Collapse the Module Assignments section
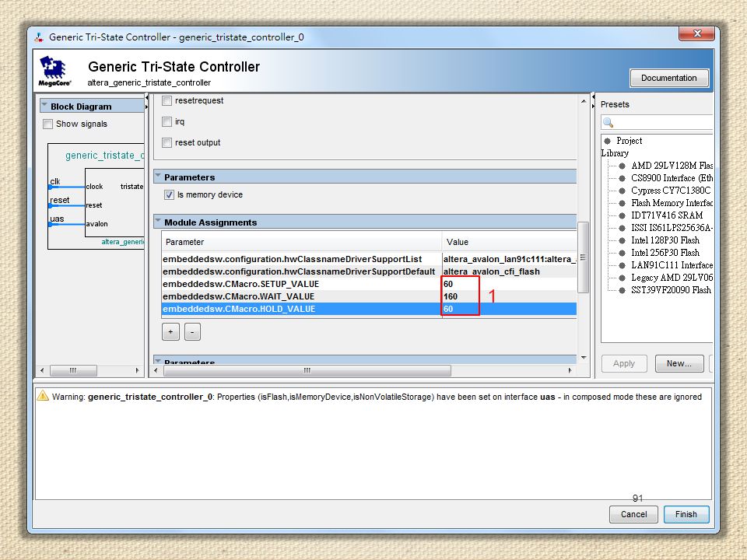Image resolution: width=747 pixels, height=560 pixels. [x=158, y=222]
